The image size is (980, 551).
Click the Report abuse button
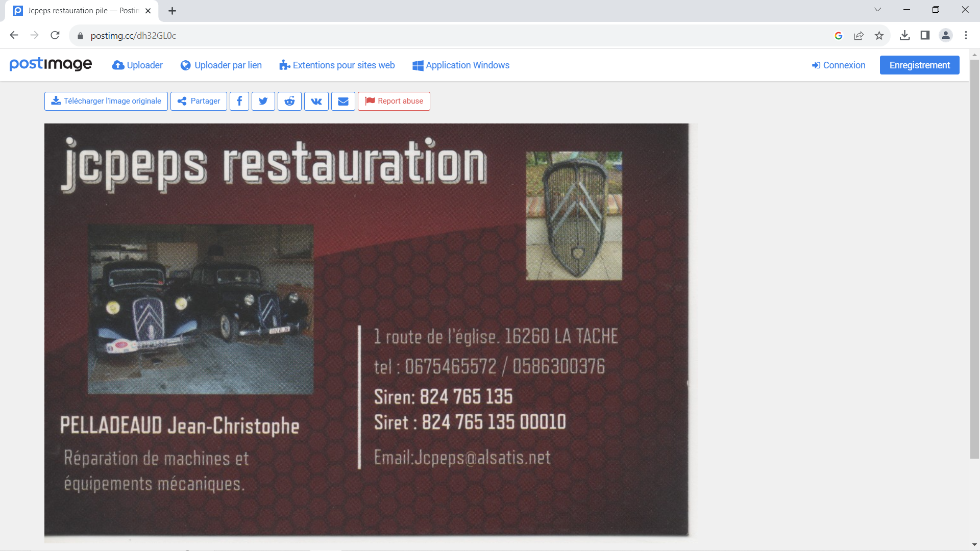(x=394, y=101)
